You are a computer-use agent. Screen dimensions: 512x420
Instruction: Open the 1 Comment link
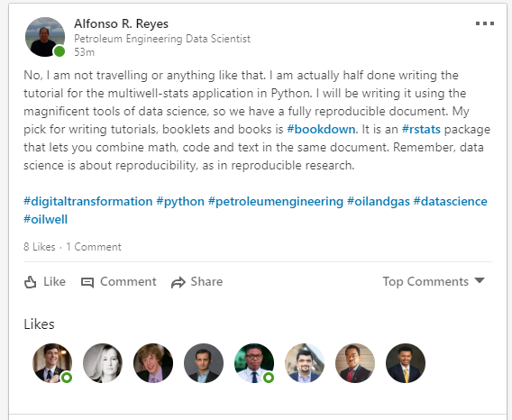[94, 247]
